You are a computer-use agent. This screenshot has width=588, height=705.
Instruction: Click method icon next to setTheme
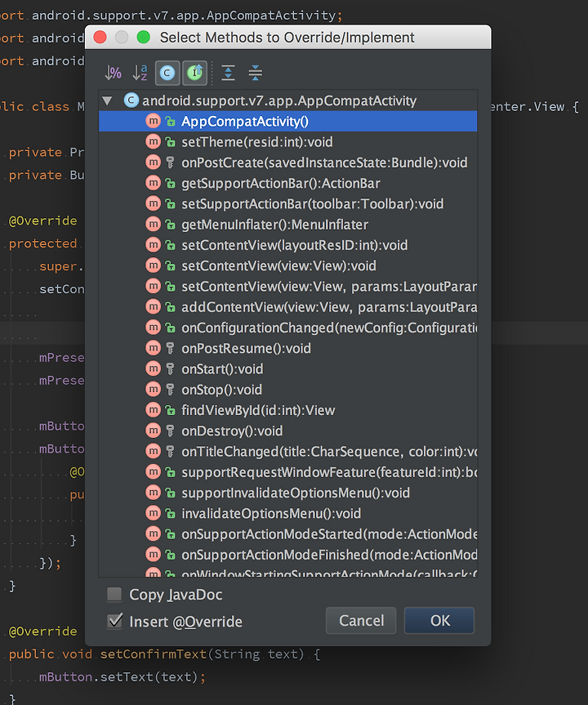pos(154,141)
